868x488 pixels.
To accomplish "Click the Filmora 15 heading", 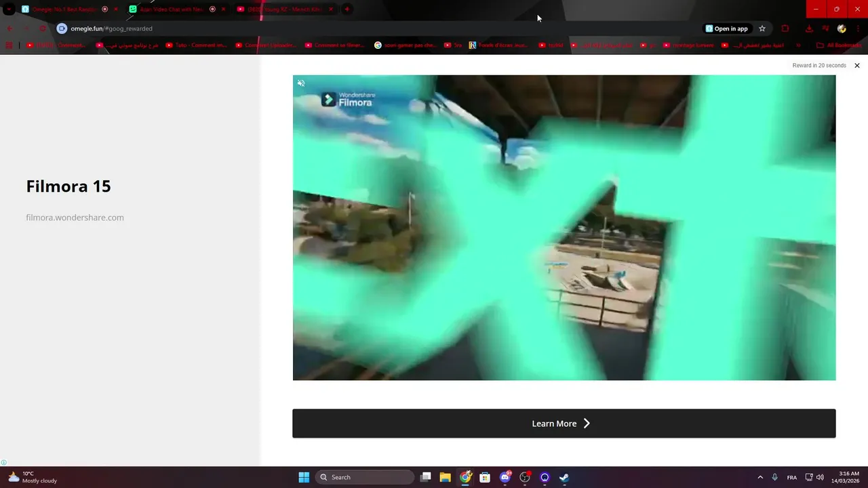I will coord(68,186).
